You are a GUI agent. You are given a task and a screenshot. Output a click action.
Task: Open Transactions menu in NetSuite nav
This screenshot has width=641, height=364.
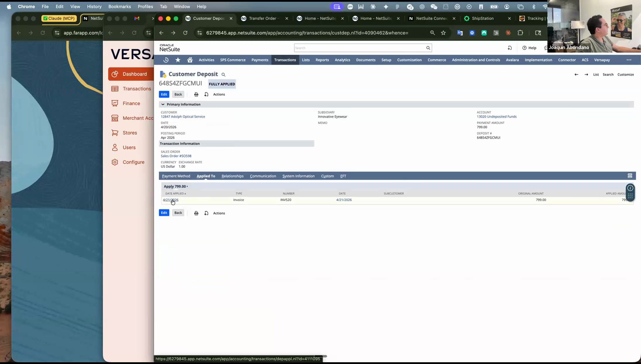point(285,60)
